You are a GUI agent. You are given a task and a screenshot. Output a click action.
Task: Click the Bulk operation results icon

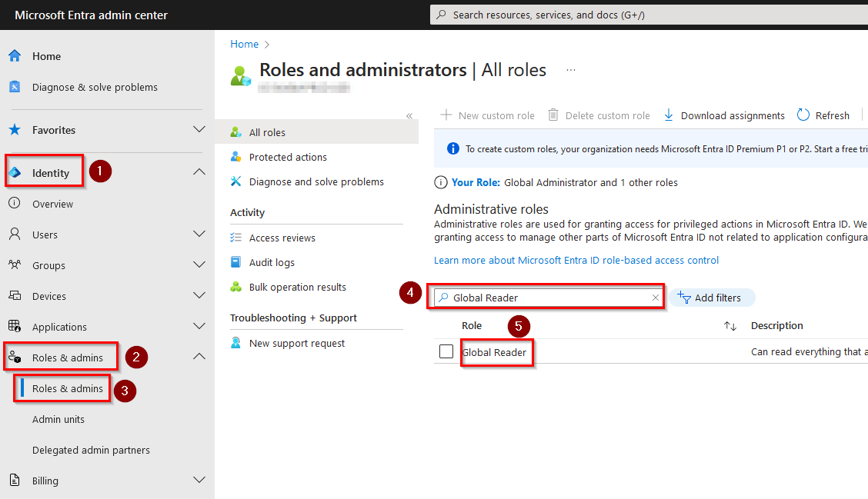tap(236, 287)
